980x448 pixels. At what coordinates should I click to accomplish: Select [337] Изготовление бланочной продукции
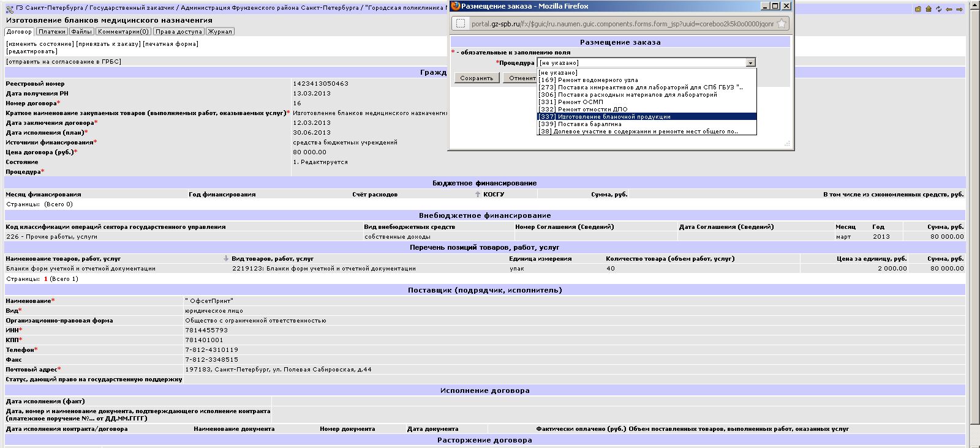pyautogui.click(x=647, y=117)
